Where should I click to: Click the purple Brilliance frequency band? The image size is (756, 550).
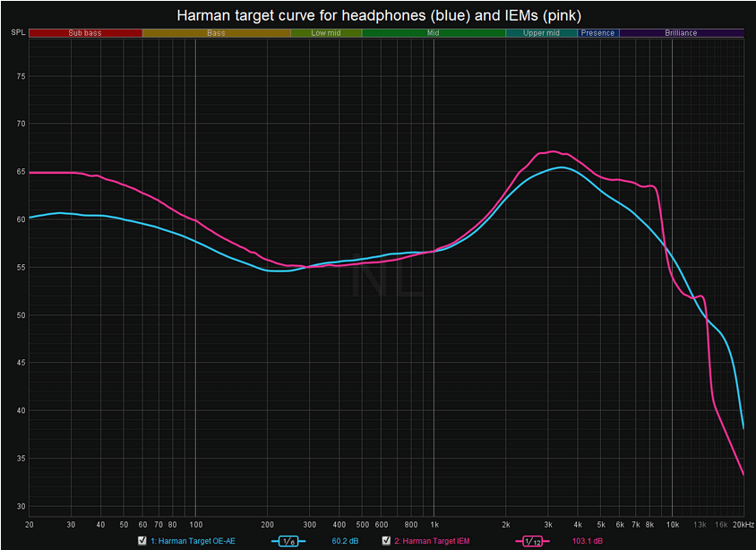pos(681,33)
